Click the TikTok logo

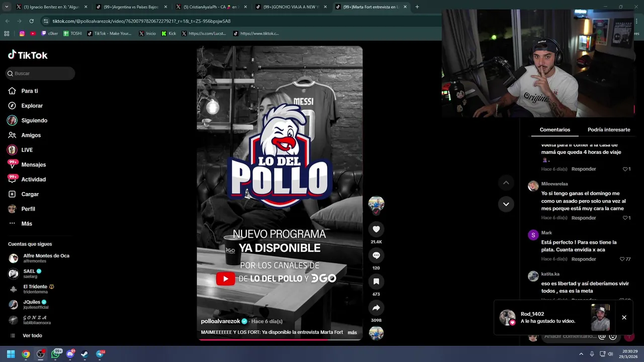(x=28, y=55)
